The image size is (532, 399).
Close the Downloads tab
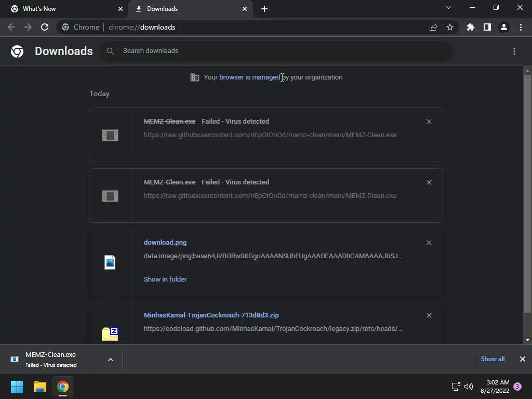[245, 9]
